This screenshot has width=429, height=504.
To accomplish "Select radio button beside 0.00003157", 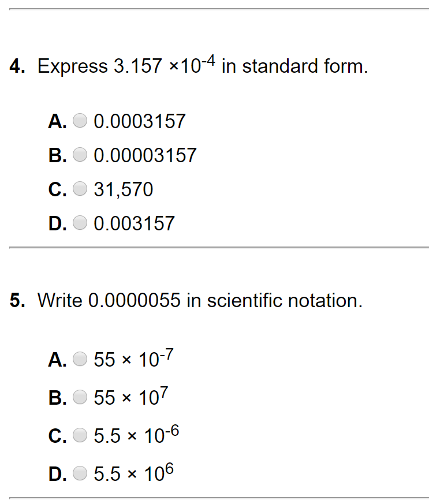I will click(x=81, y=155).
